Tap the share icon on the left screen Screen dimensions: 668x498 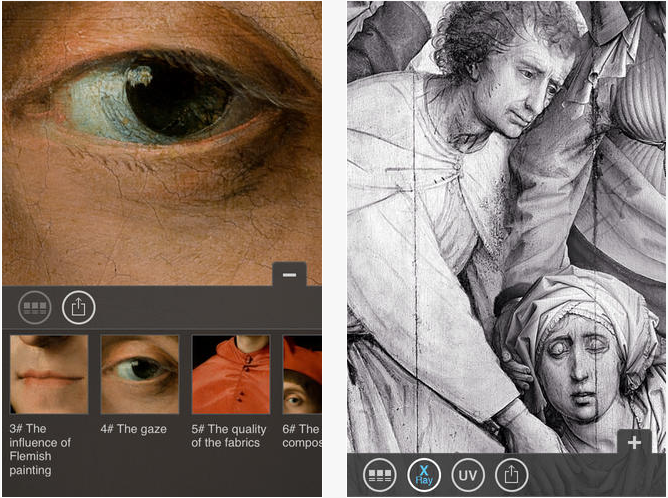pyautogui.click(x=78, y=307)
